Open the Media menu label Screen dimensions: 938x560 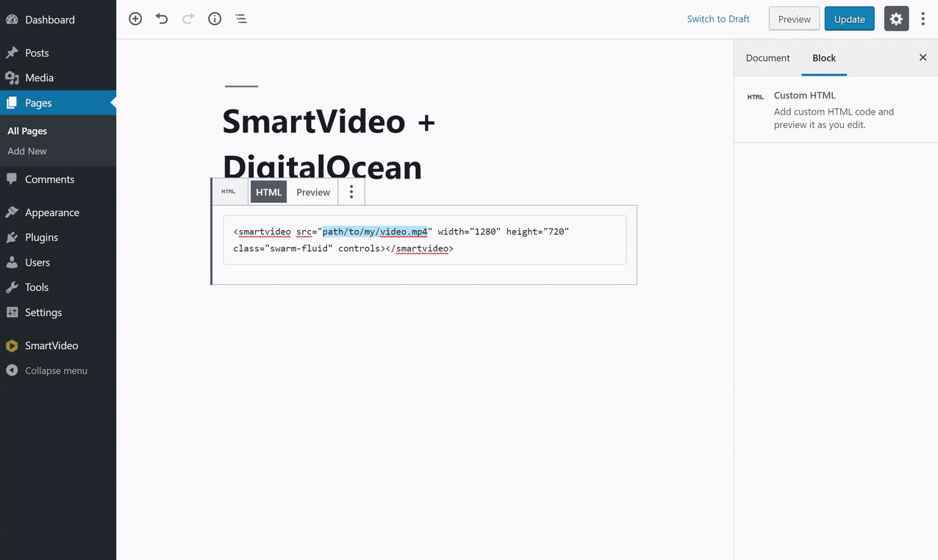click(x=39, y=78)
